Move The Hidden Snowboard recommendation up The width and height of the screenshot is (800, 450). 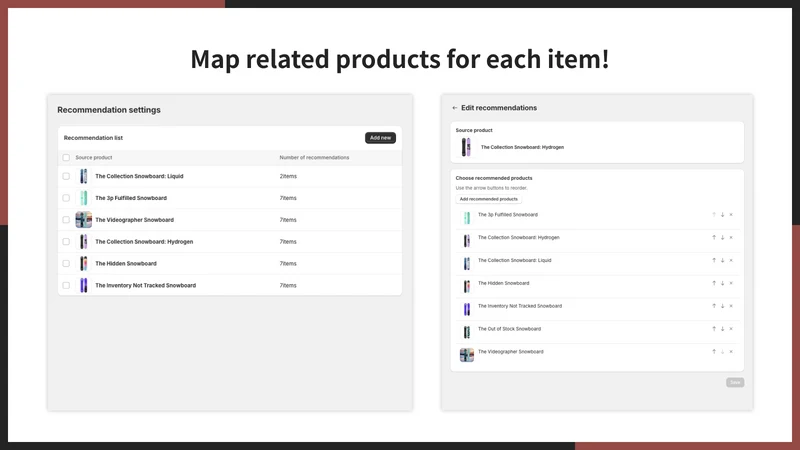coord(714,283)
